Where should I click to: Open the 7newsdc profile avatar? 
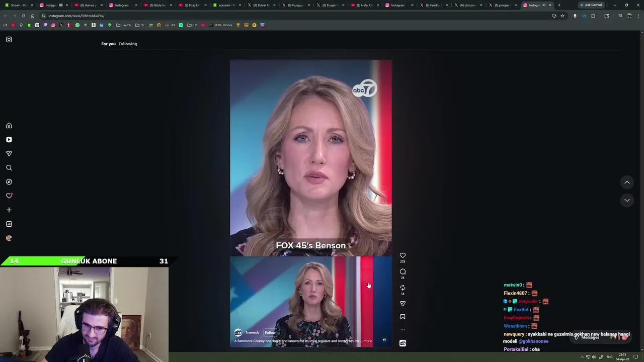click(x=238, y=332)
